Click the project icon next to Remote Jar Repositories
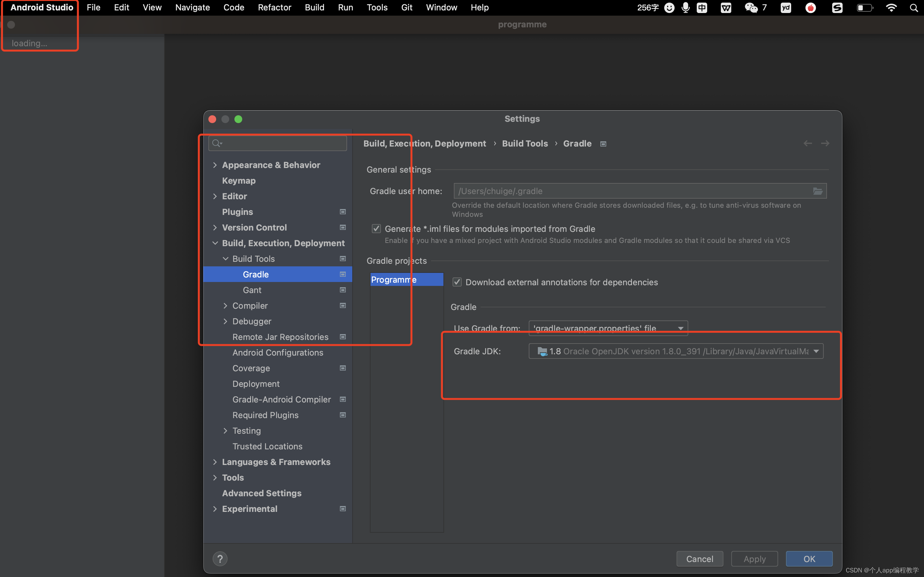 pos(343,337)
